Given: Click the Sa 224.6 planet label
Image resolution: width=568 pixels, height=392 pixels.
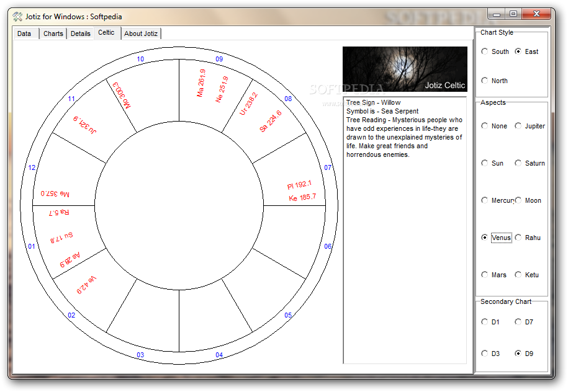Looking at the screenshot, I should click(x=271, y=121).
